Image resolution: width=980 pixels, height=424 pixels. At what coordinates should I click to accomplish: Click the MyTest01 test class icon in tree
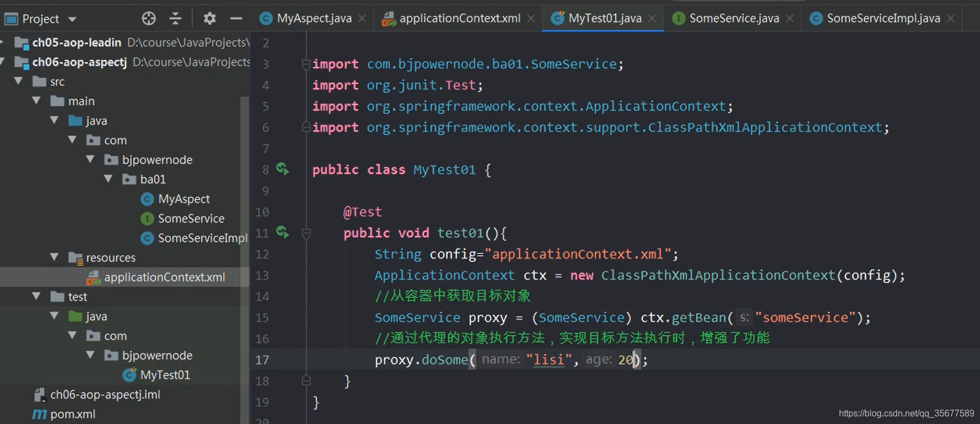click(129, 375)
